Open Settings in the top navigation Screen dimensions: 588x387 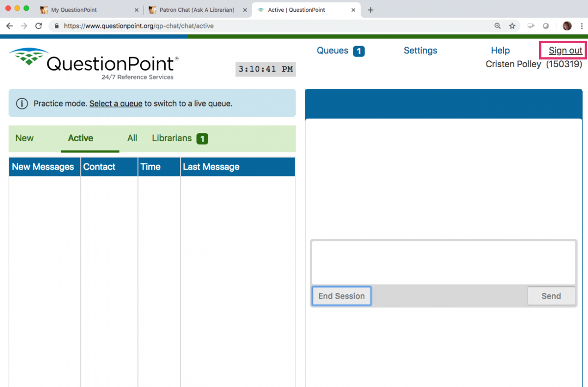point(420,51)
